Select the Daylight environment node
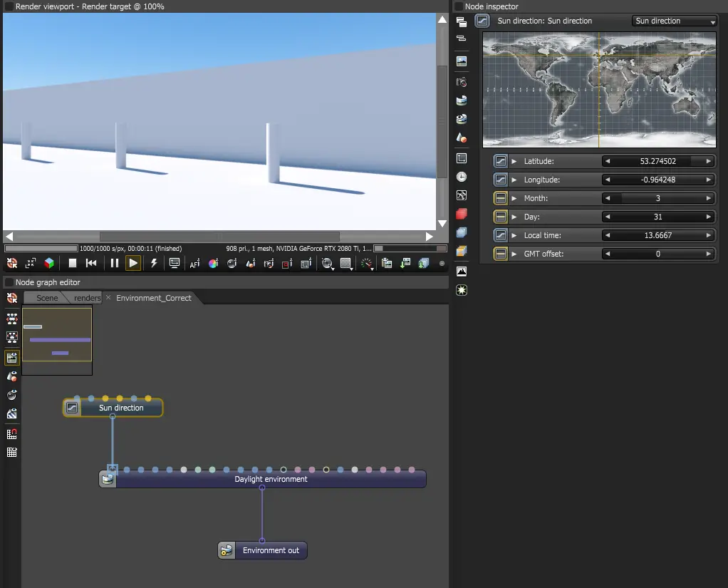This screenshot has height=588, width=728. pyautogui.click(x=262, y=479)
